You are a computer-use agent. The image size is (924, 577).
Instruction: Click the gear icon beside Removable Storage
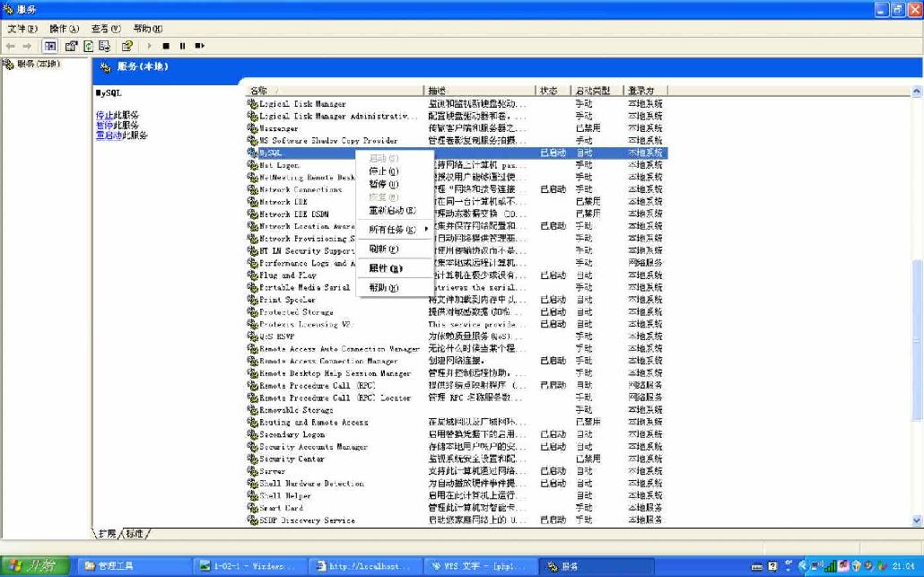(x=252, y=410)
